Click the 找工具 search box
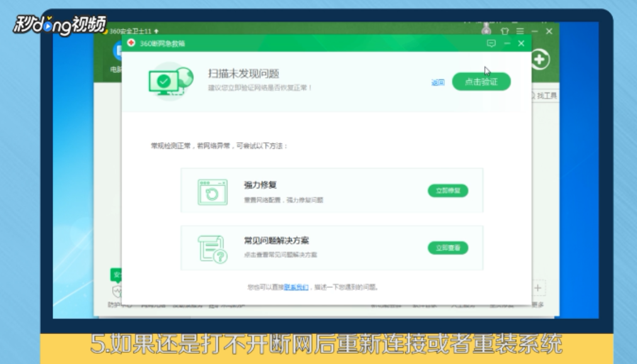This screenshot has width=637, height=364. (545, 96)
